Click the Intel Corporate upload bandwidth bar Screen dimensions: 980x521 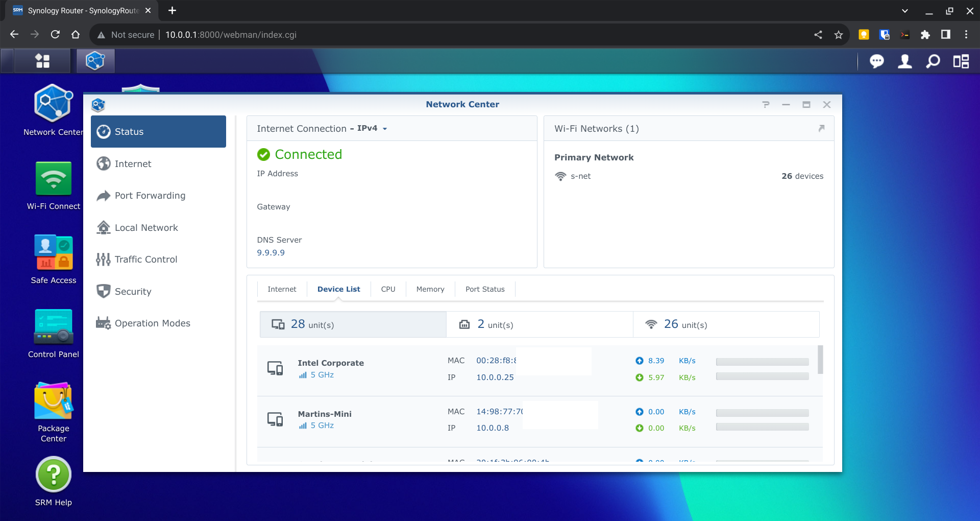(762, 362)
